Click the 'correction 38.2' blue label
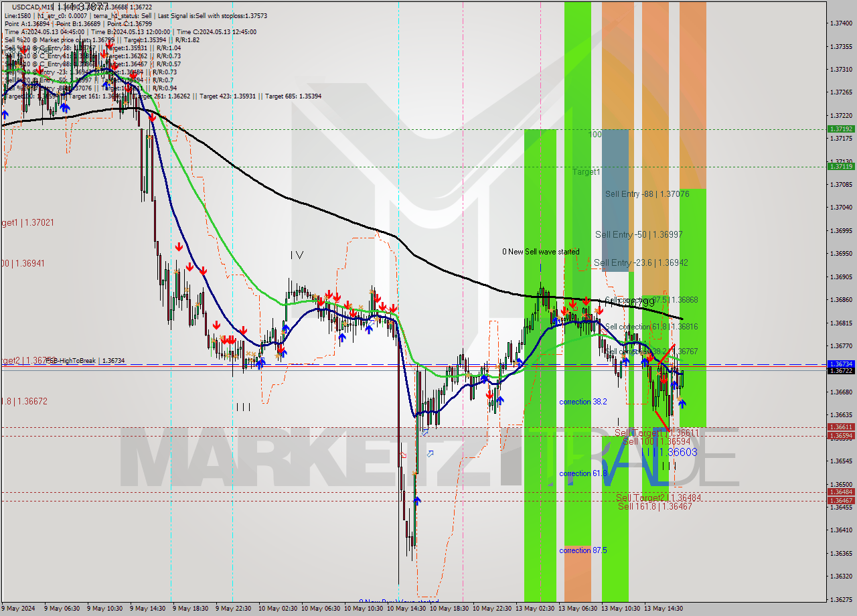This screenshot has width=857, height=616. click(583, 402)
